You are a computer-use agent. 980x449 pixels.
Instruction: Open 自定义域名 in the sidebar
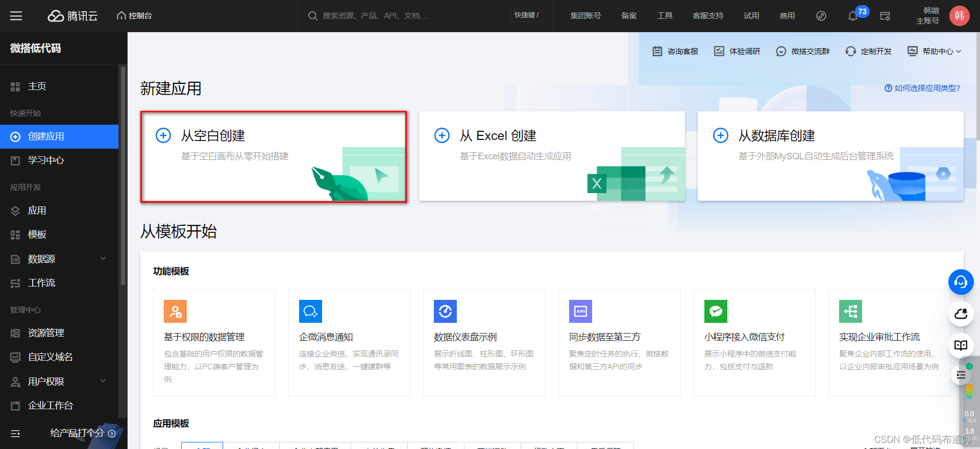59,357
